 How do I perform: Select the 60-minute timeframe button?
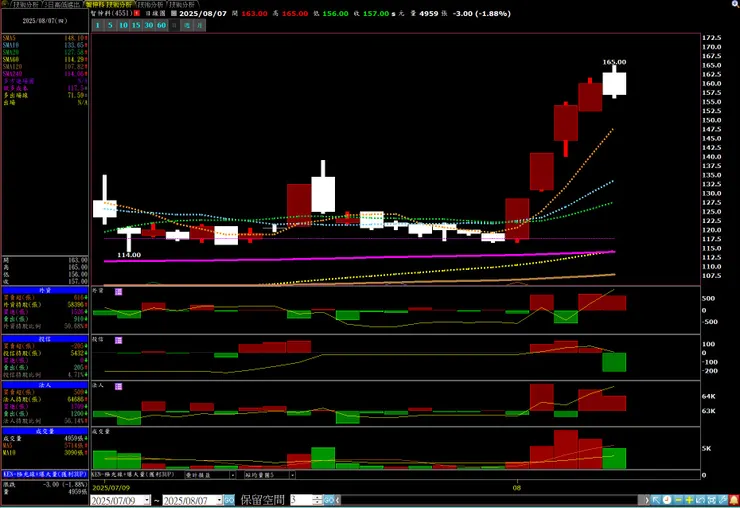[161, 25]
